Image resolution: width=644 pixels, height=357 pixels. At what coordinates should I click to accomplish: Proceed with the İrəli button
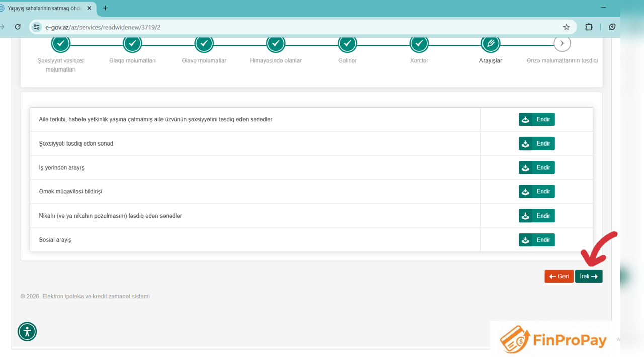tap(589, 276)
